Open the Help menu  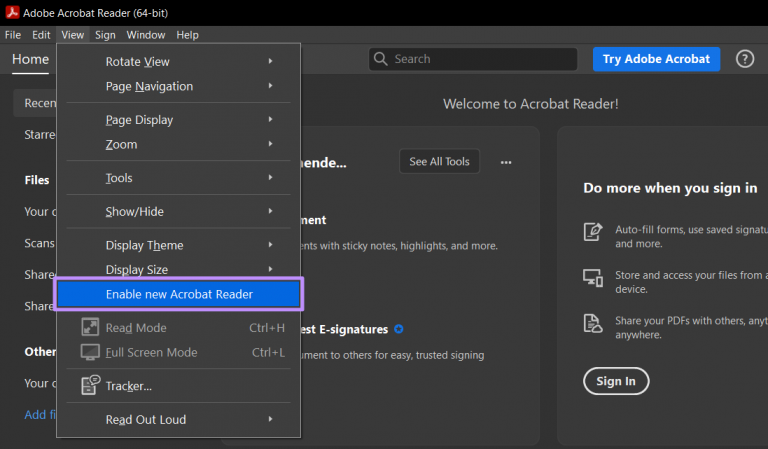tap(188, 35)
